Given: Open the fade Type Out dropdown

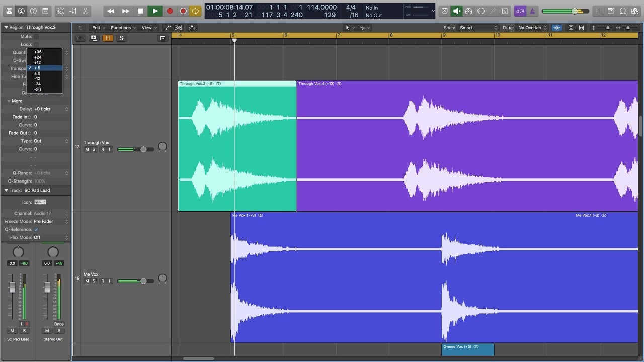Looking at the screenshot, I should point(50,141).
